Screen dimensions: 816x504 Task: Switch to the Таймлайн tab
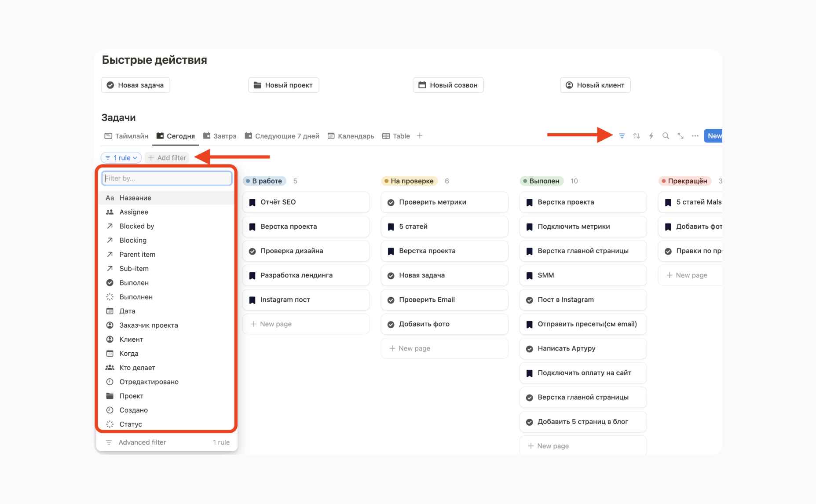126,136
